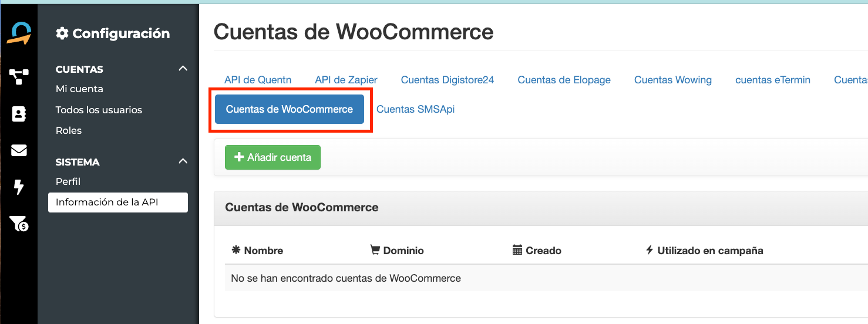This screenshot has height=324, width=868.
Task: Click the No se han encontrado cuentas message
Action: pyautogui.click(x=346, y=278)
